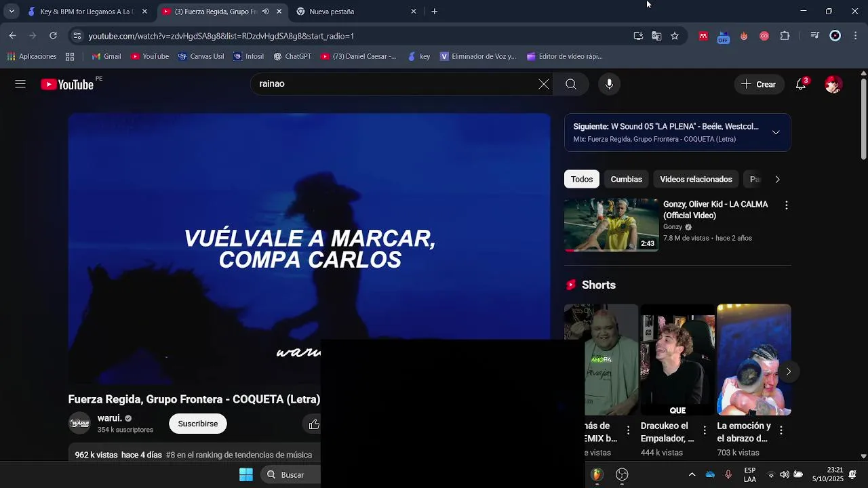Start voice search with microphone
Image resolution: width=868 pixels, height=488 pixels.
pos(609,84)
